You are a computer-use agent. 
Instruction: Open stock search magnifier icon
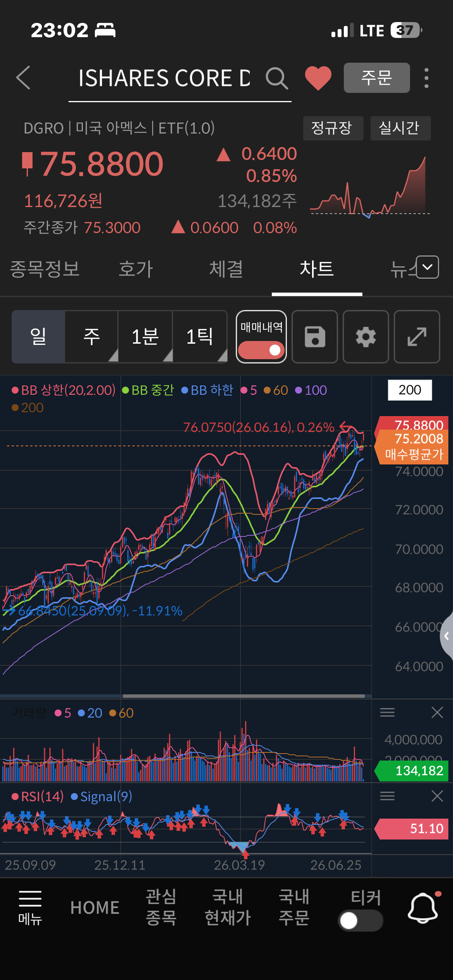277,78
